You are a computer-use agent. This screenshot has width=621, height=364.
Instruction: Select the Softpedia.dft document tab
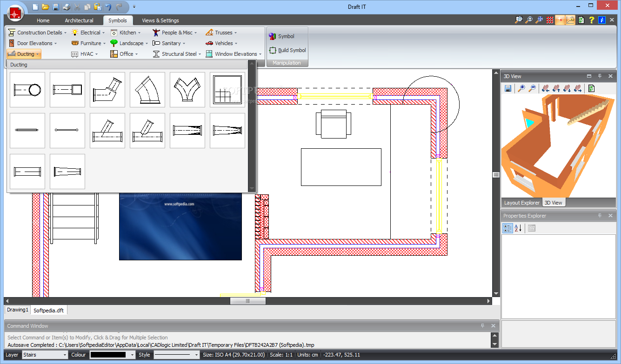click(49, 310)
